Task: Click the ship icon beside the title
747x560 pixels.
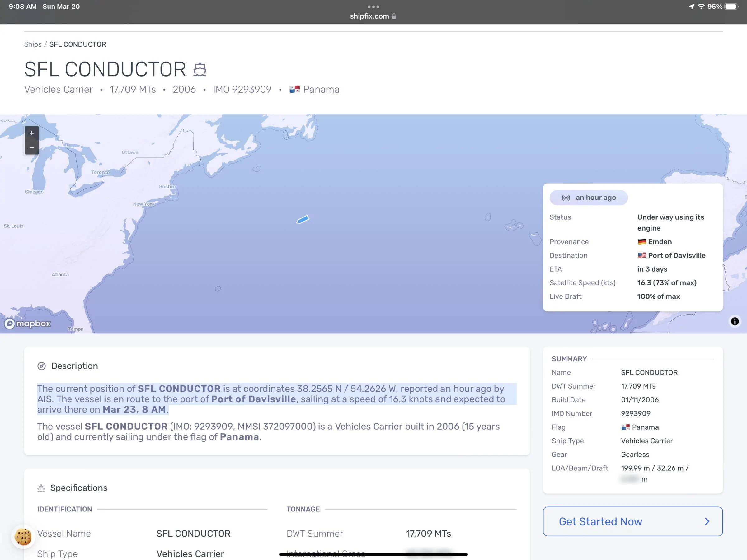Action: [x=200, y=70]
